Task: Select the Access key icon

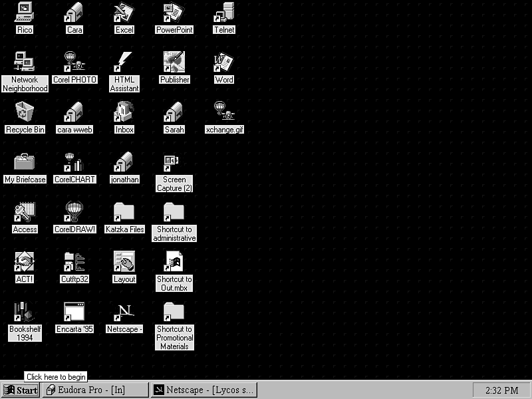Action: point(25,211)
